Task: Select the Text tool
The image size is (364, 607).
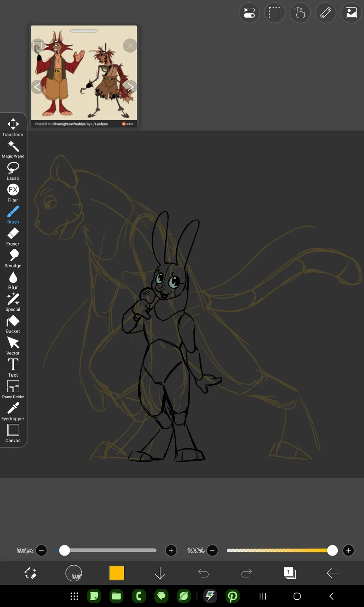Action: (x=13, y=367)
